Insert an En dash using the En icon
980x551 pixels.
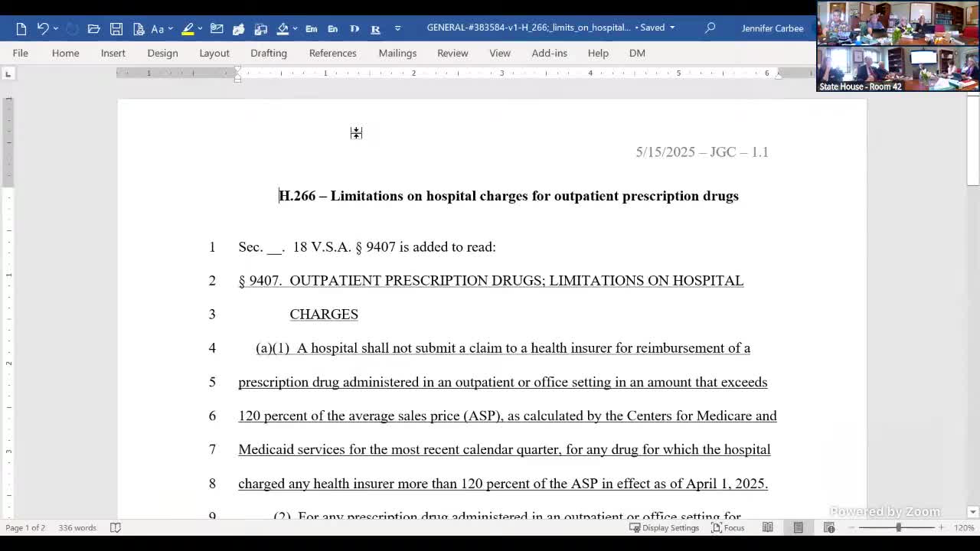332,28
